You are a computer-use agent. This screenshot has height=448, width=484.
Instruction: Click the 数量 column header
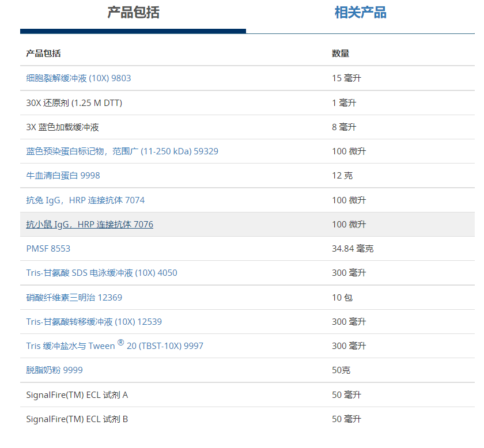tap(341, 54)
